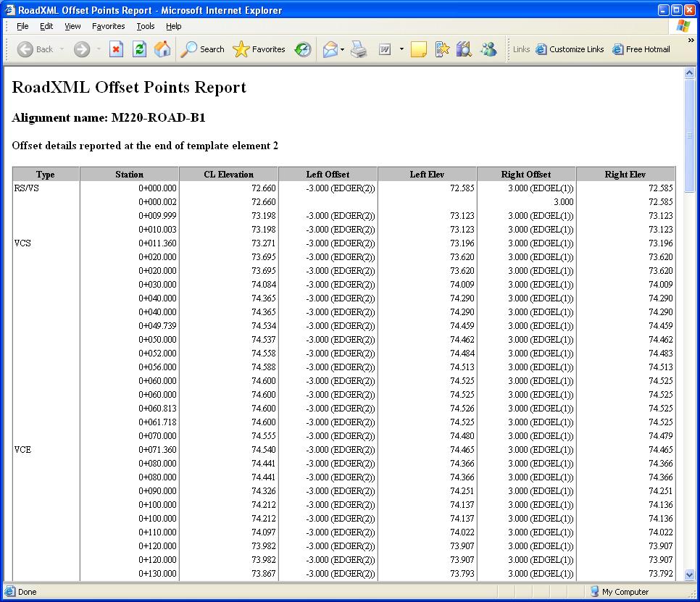
Task: Open the Favorites pane
Action: coord(259,49)
